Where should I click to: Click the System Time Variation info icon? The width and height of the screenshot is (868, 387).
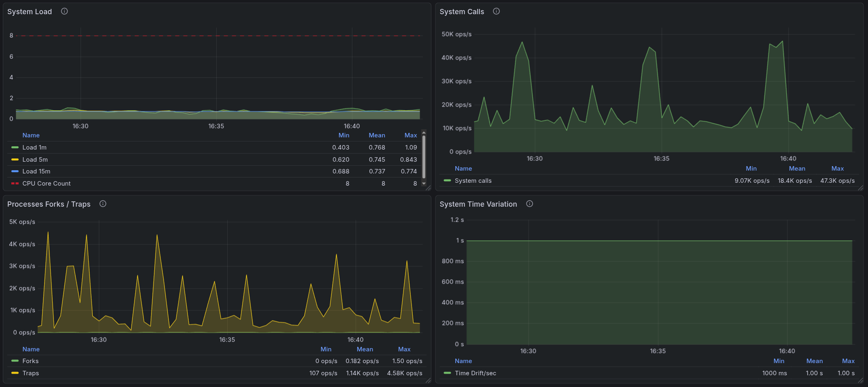click(x=529, y=204)
